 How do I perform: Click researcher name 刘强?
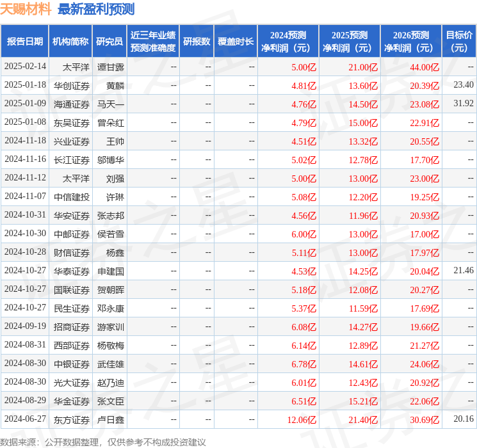(115, 179)
